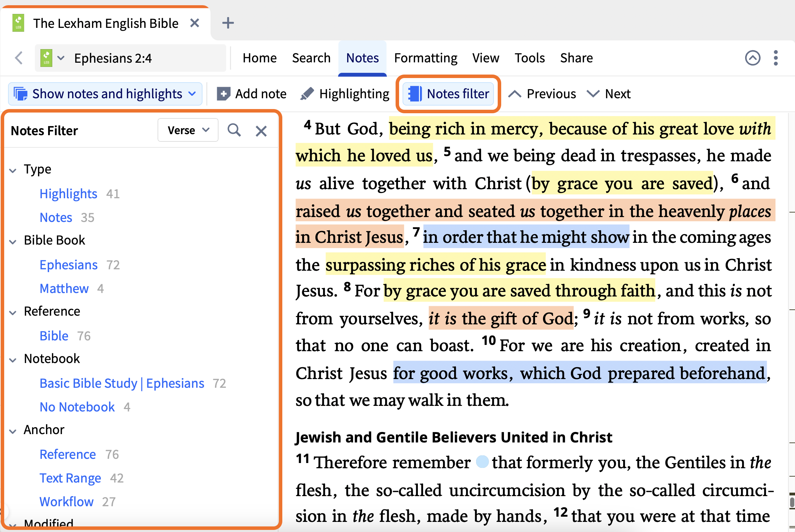Click the Add note button

[252, 94]
